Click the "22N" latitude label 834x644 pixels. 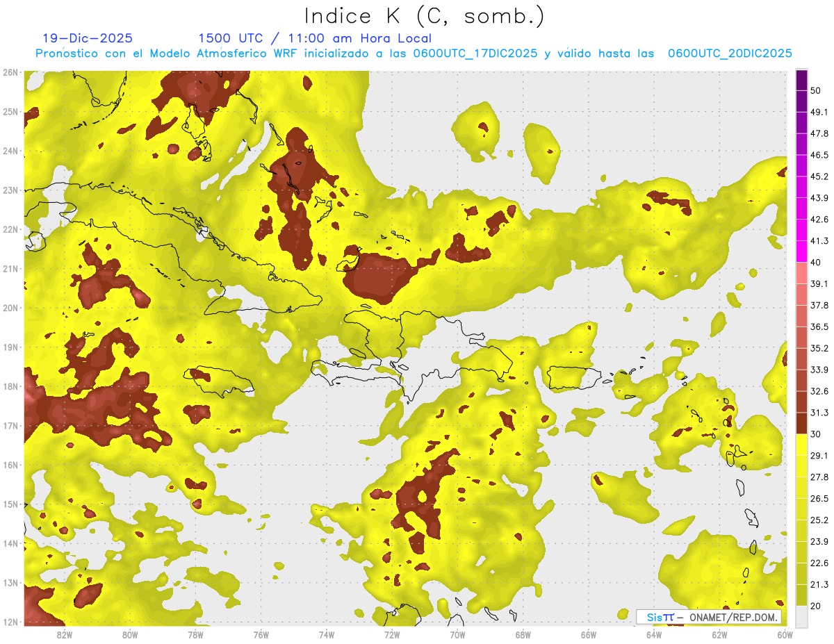10,229
